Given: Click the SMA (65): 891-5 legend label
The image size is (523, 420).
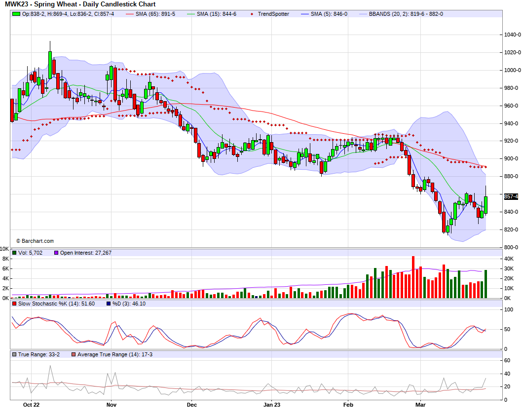Looking at the screenshot, I should [x=155, y=14].
